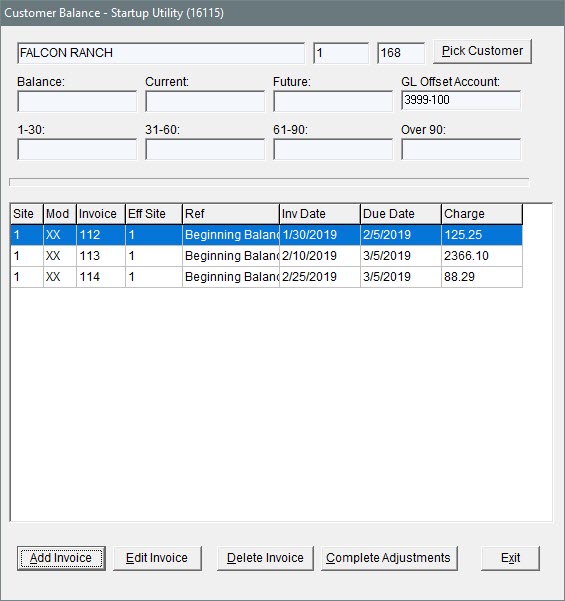Click the customer number field showing 168
This screenshot has width=565, height=601.
[401, 53]
